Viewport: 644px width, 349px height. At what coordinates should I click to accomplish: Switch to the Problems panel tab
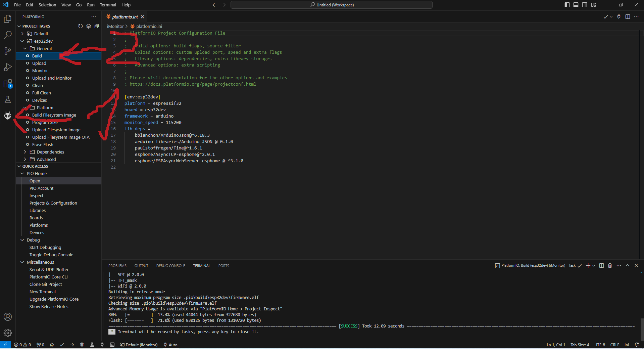(117, 266)
